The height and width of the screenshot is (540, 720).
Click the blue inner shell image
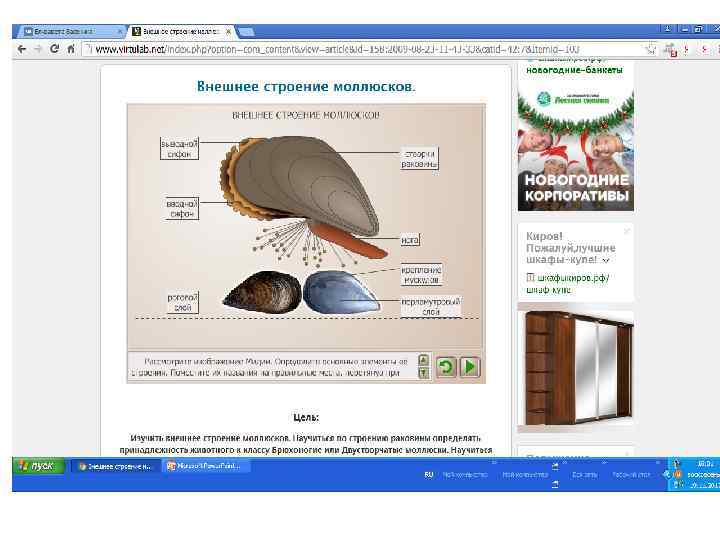click(x=342, y=292)
